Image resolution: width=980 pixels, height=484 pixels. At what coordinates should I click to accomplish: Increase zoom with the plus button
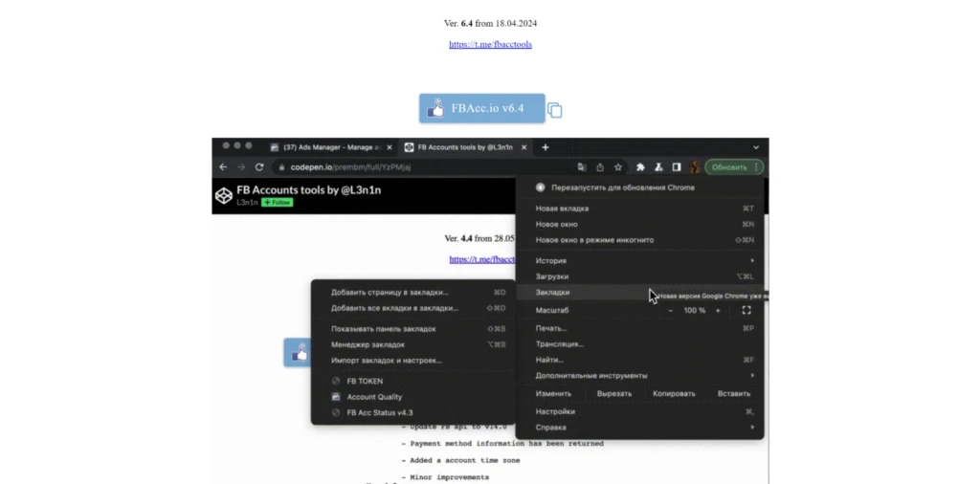tap(718, 310)
